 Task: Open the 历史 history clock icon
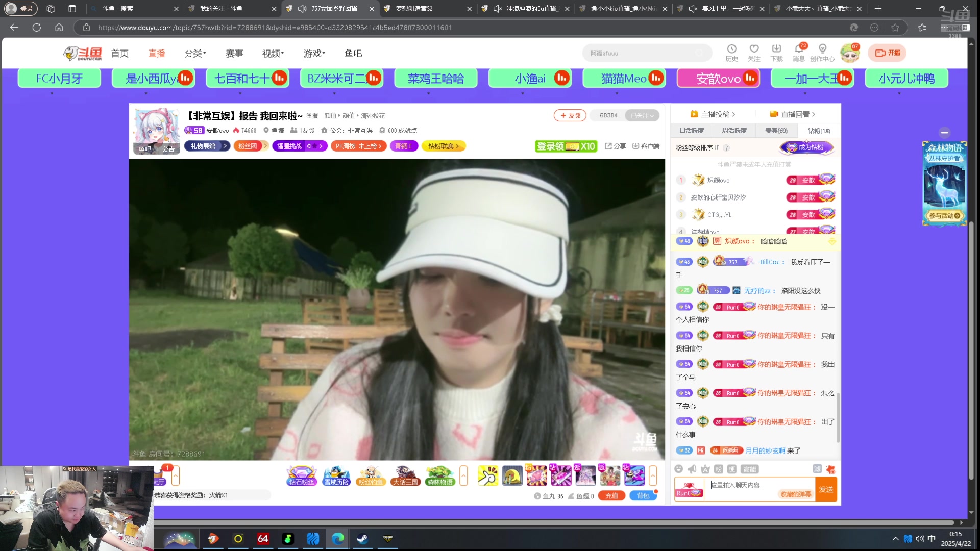731,53
